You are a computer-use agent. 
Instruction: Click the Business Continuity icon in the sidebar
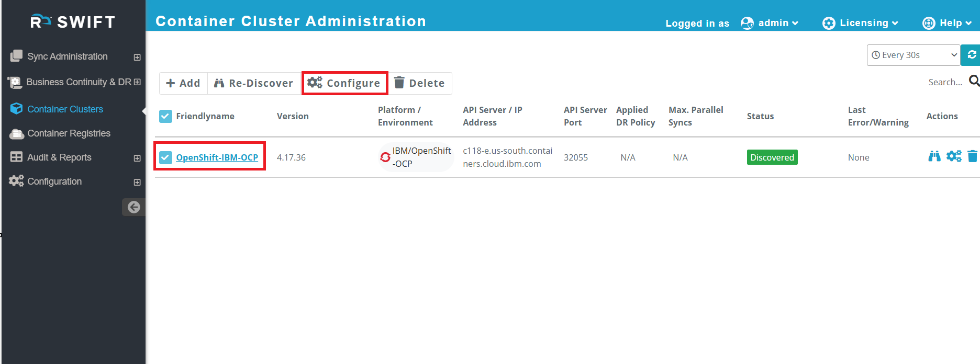[15, 83]
